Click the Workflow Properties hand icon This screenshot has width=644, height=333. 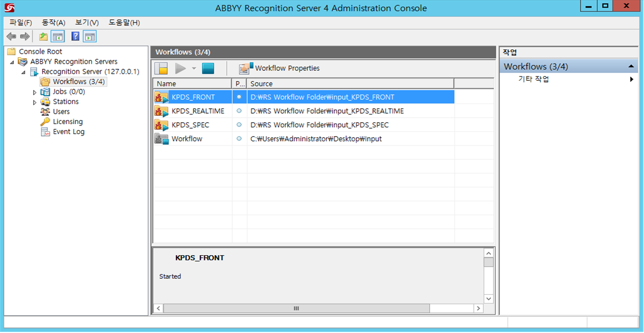point(246,68)
